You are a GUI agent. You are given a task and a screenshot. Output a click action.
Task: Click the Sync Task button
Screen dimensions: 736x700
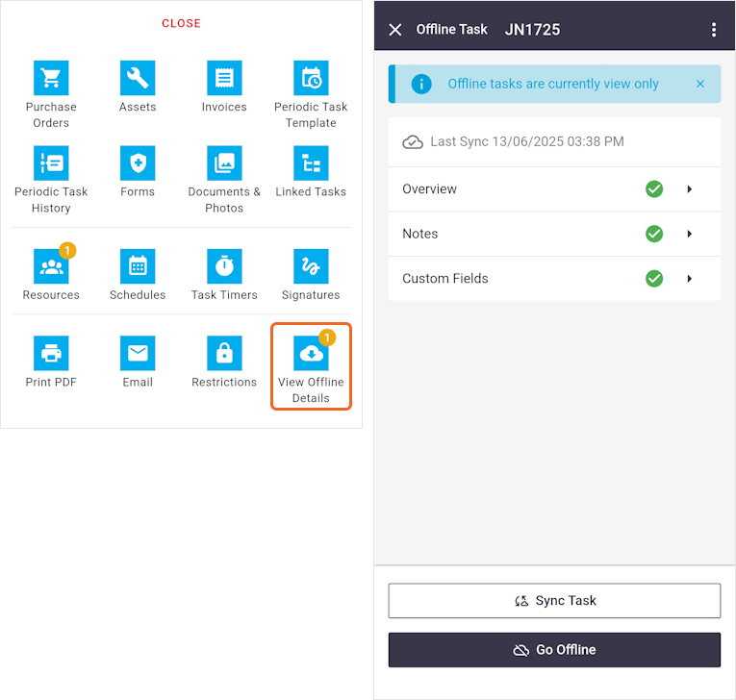click(x=554, y=601)
